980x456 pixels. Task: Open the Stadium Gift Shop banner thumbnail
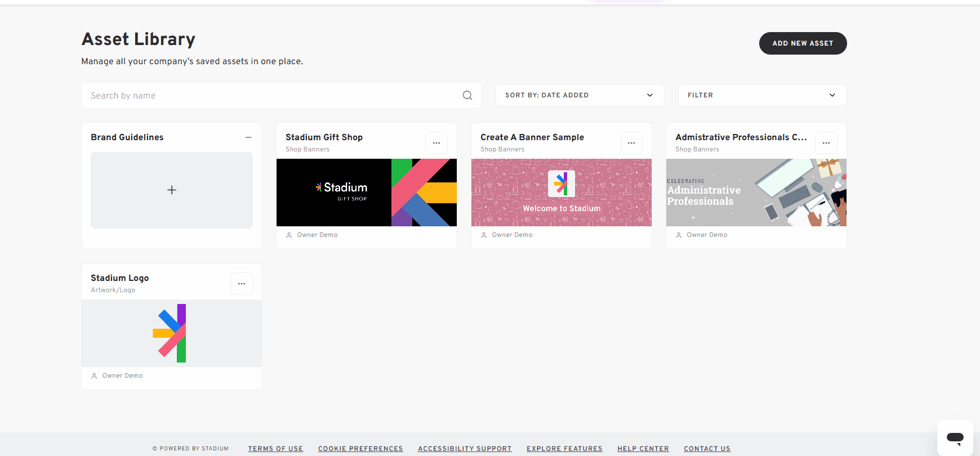367,193
